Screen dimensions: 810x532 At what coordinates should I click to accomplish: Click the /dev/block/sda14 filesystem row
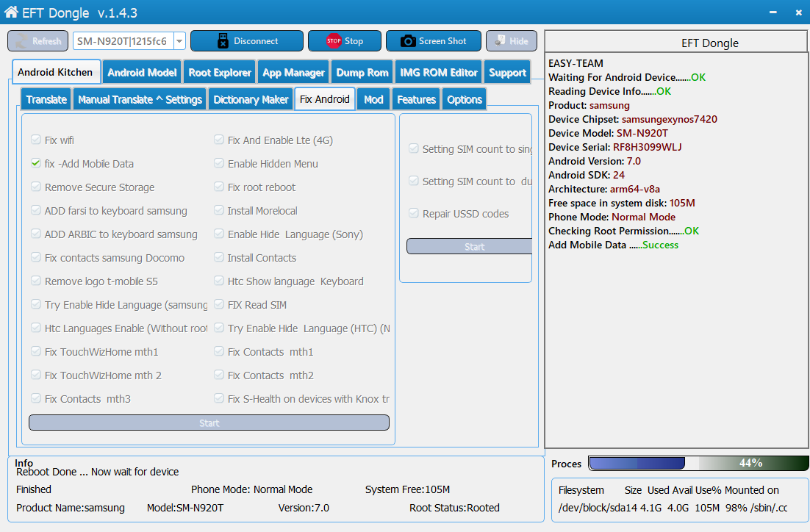tap(673, 508)
